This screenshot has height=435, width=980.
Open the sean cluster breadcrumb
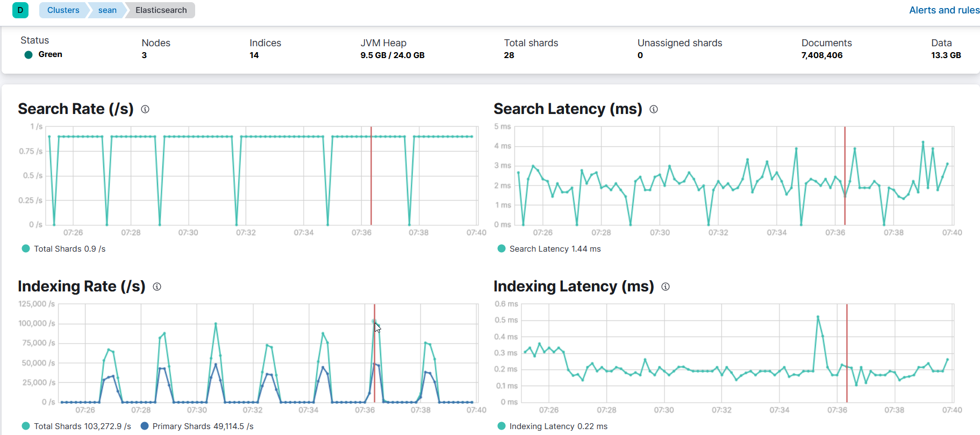coord(108,10)
